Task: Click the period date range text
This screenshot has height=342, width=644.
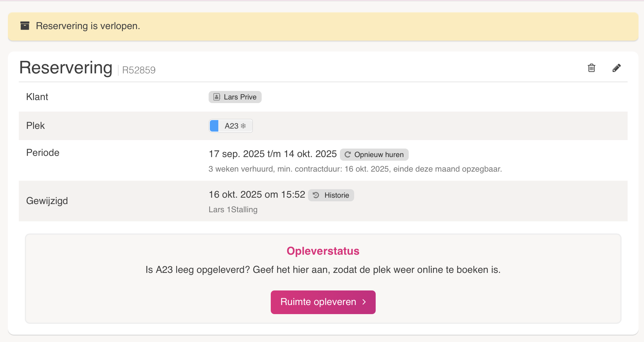Action: click(273, 154)
